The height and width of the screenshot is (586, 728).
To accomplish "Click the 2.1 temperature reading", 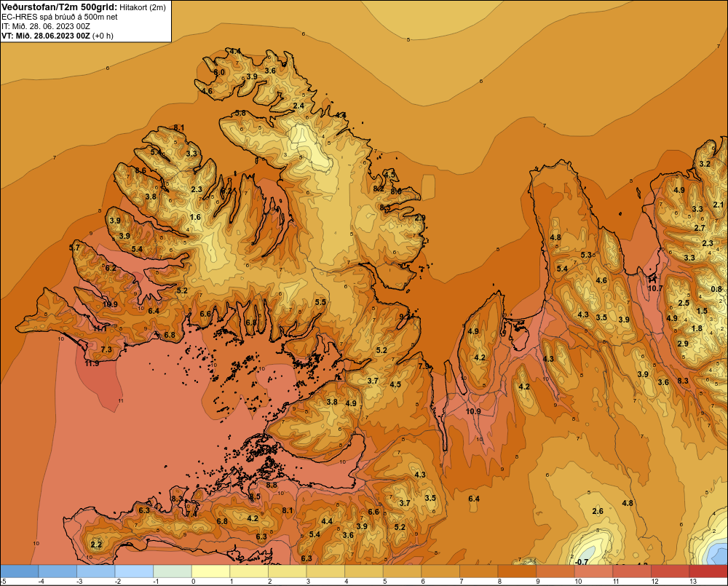I will [719, 205].
